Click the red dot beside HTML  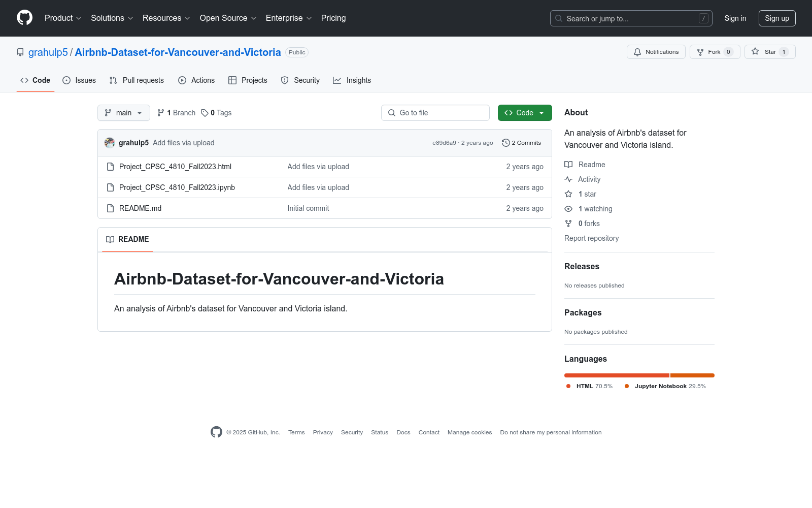(x=568, y=386)
